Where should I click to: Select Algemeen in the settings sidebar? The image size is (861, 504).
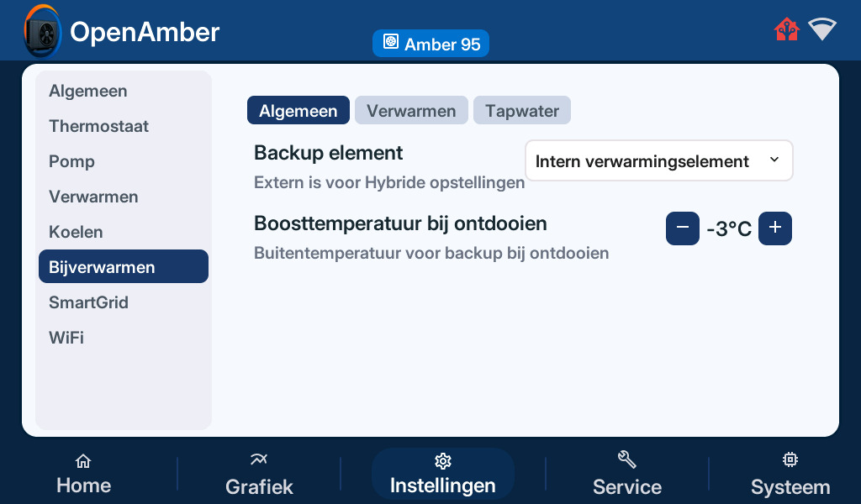(x=124, y=91)
